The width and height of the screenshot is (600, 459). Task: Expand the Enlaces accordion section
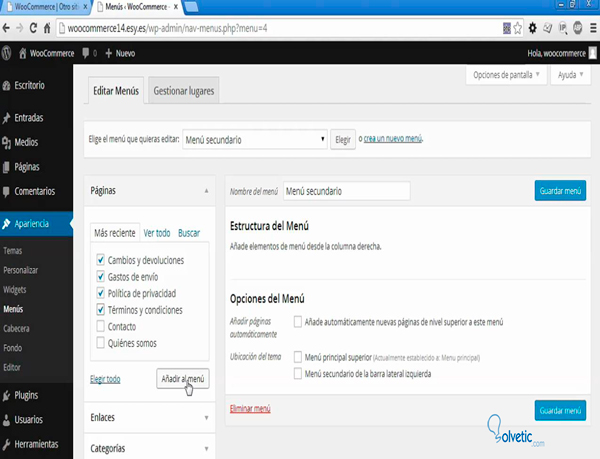150,417
